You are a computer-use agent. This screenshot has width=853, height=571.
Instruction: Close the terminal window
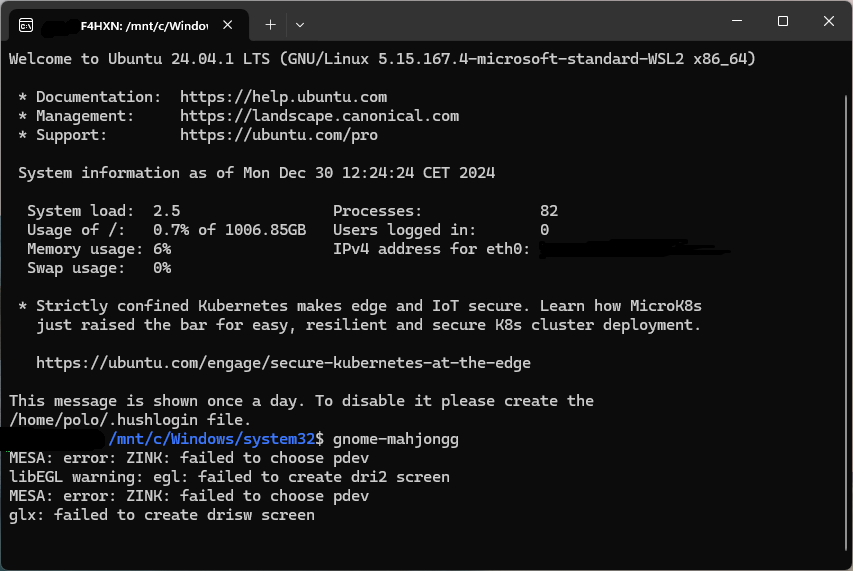click(x=829, y=21)
